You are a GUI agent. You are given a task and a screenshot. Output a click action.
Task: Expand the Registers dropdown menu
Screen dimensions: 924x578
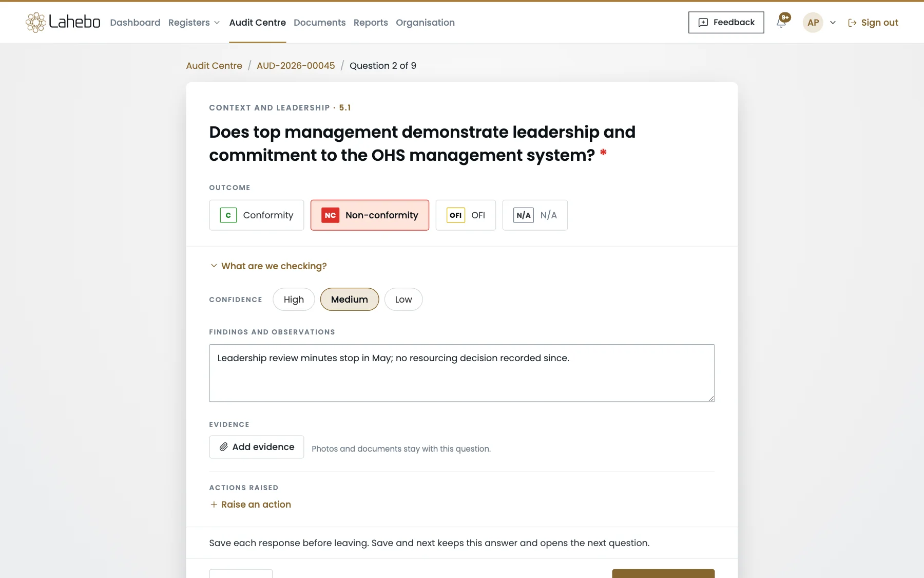pyautogui.click(x=194, y=23)
